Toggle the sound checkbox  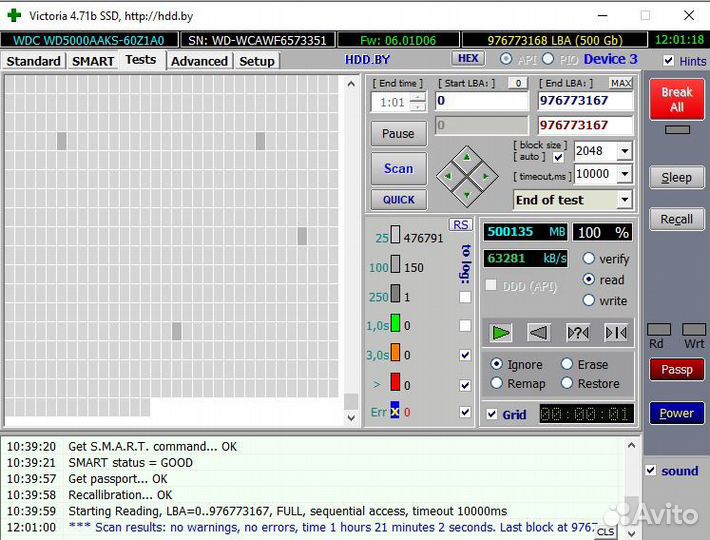[x=651, y=470]
